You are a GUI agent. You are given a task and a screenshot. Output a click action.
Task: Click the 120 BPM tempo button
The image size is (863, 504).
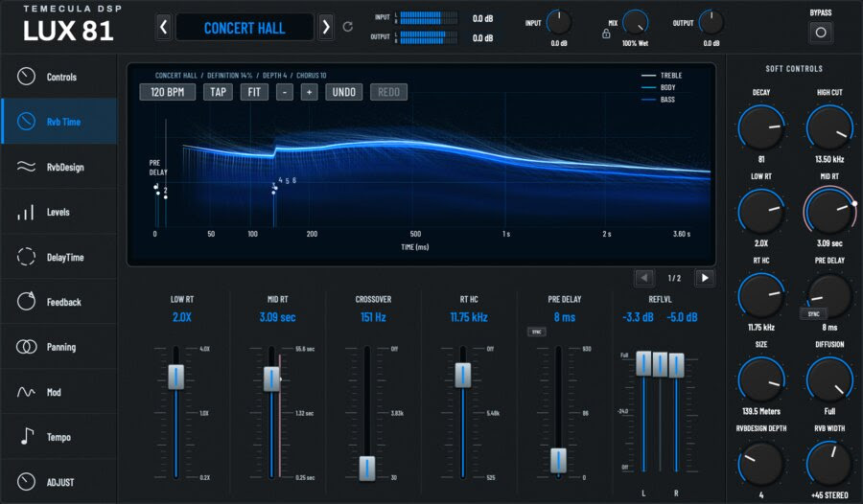(x=167, y=92)
